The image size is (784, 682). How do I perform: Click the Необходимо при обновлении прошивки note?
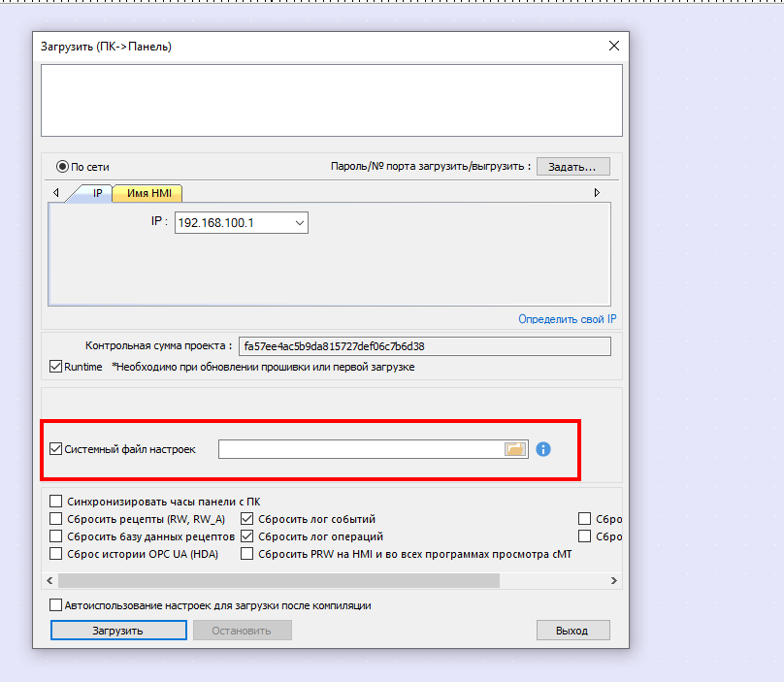pos(263,367)
